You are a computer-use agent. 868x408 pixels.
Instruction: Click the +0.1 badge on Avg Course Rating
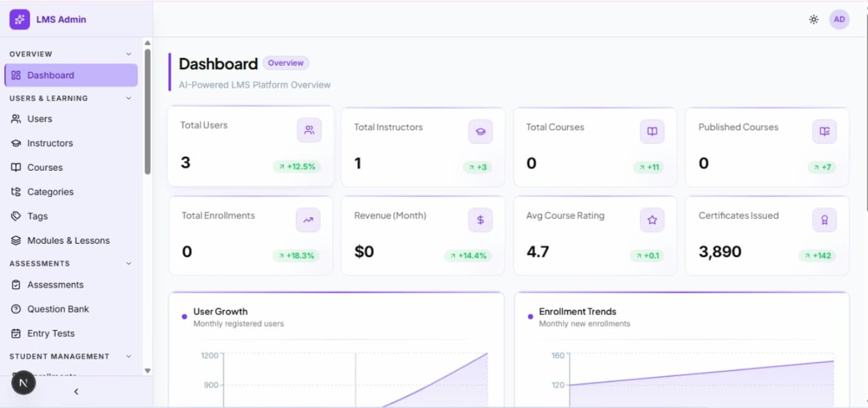coord(647,255)
